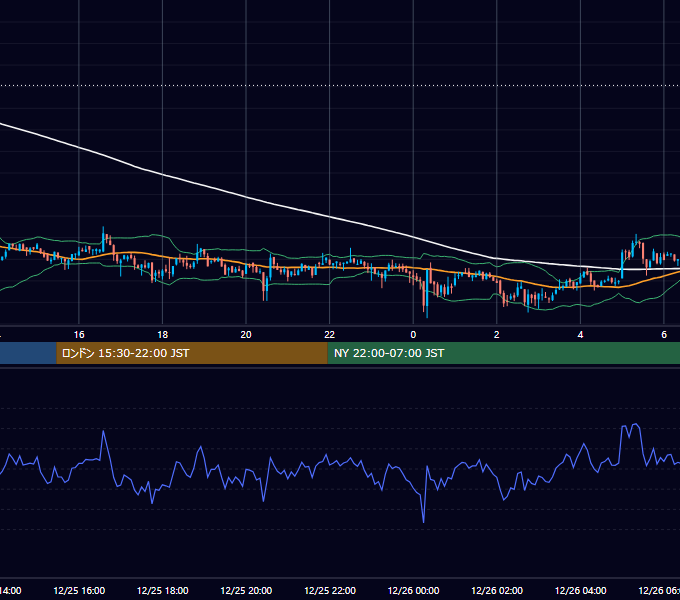Click the 12/26 04:00 date label

click(580, 590)
